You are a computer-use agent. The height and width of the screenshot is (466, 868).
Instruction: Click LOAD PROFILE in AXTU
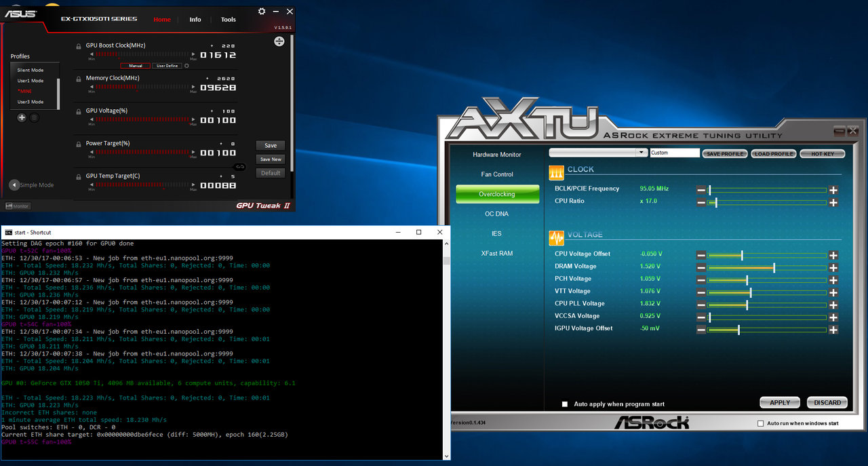point(774,154)
